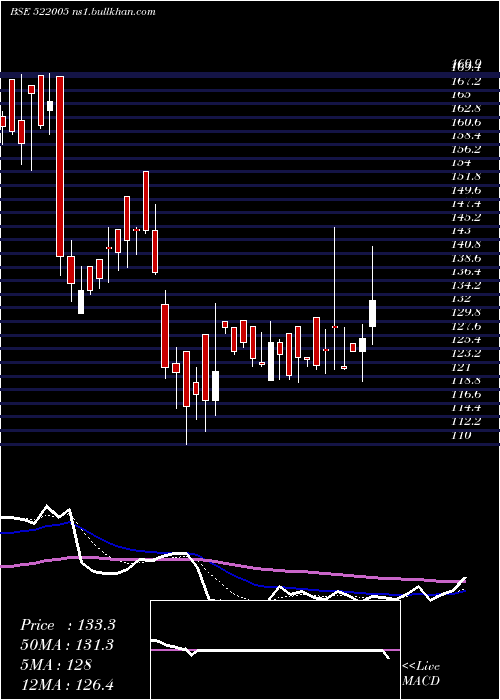Click the 112.2 price axis label
The image size is (500, 700).
pos(467,421)
